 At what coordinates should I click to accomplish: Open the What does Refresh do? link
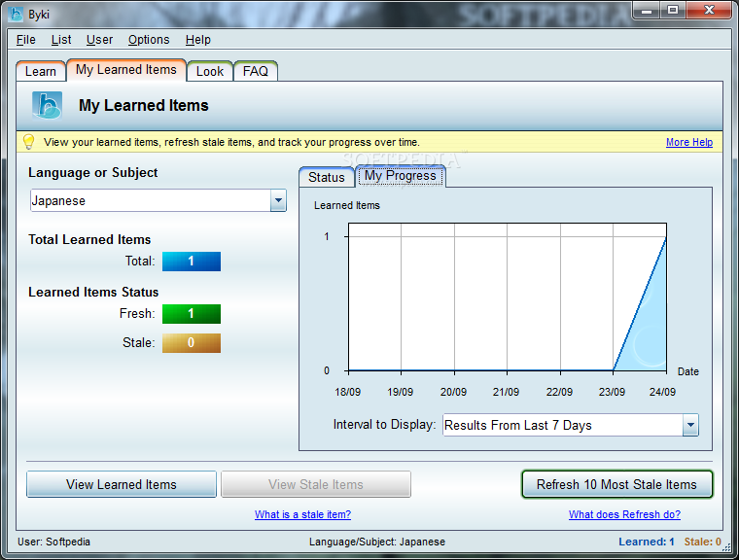point(624,514)
